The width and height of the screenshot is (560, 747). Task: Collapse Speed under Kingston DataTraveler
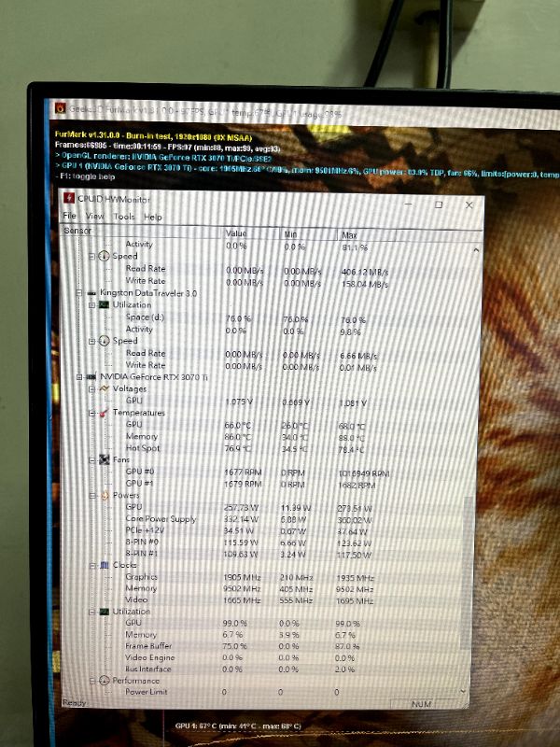pyautogui.click(x=91, y=341)
